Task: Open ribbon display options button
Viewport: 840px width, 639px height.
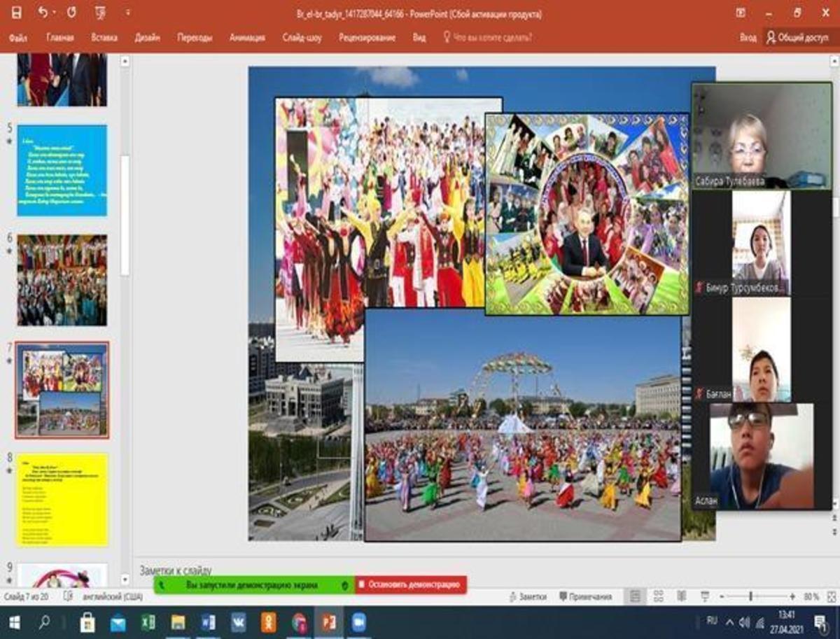Action: coord(741,13)
